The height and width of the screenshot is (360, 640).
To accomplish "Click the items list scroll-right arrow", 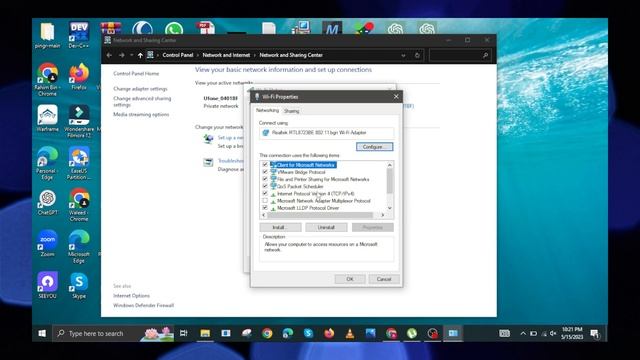I will pyautogui.click(x=382, y=215).
